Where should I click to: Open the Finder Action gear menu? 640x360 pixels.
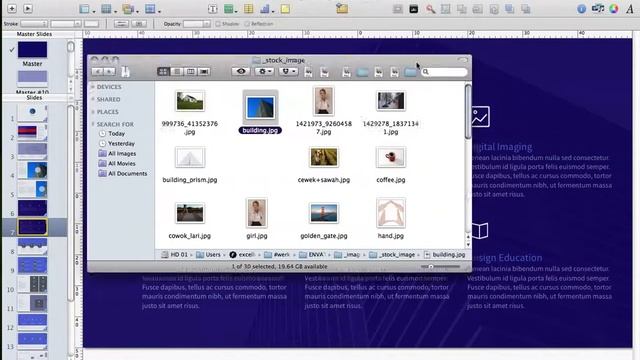click(x=265, y=71)
